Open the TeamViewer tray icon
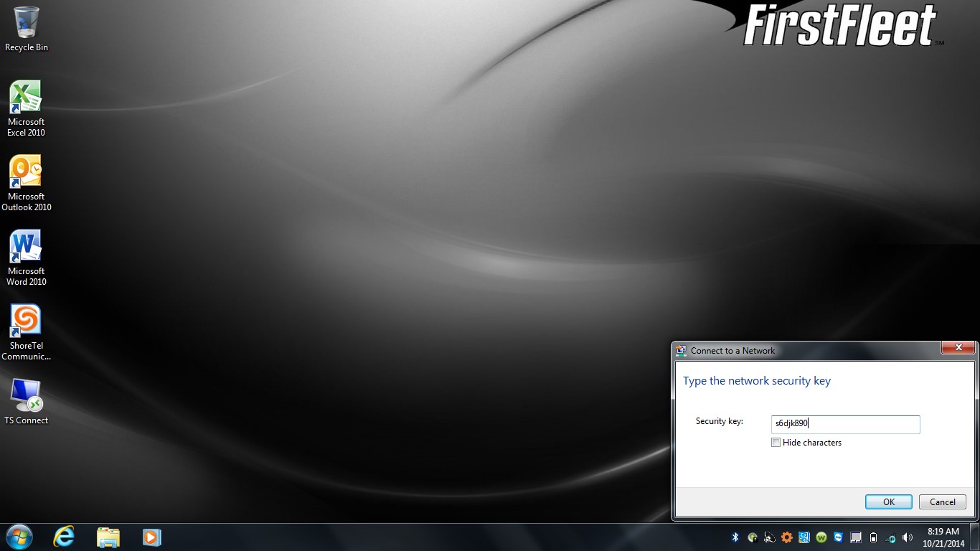This screenshot has height=551, width=980. click(839, 537)
